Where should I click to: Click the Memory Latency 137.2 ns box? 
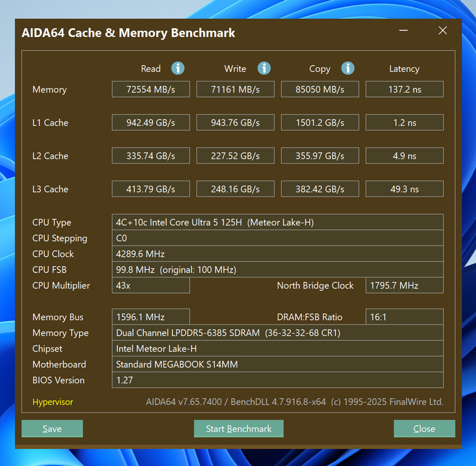click(x=404, y=89)
